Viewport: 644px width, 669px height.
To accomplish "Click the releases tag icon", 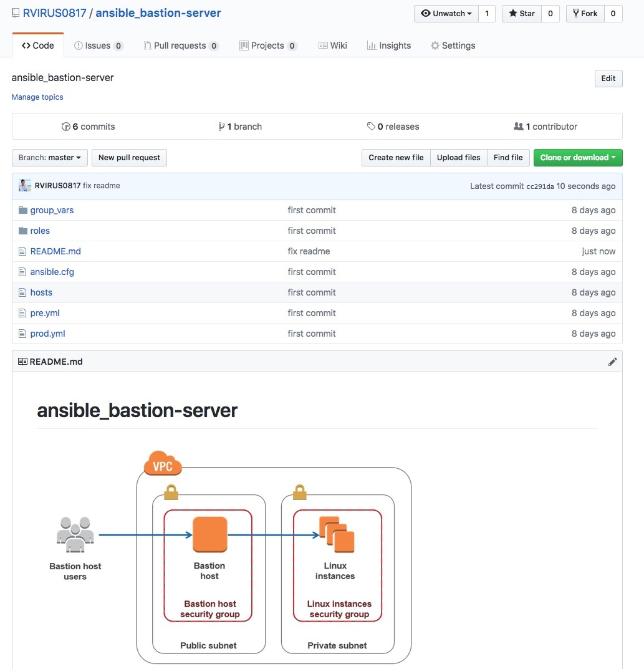I will click(371, 127).
